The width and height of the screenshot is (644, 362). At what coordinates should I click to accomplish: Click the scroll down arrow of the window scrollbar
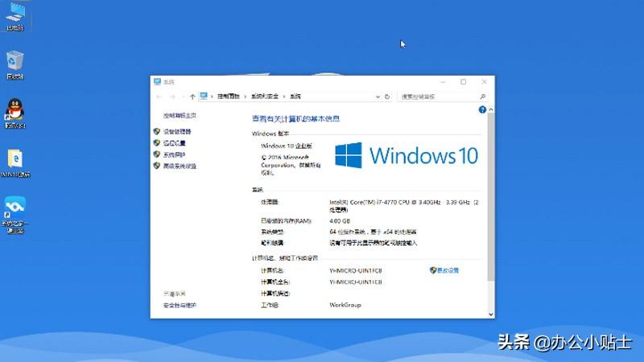click(491, 315)
